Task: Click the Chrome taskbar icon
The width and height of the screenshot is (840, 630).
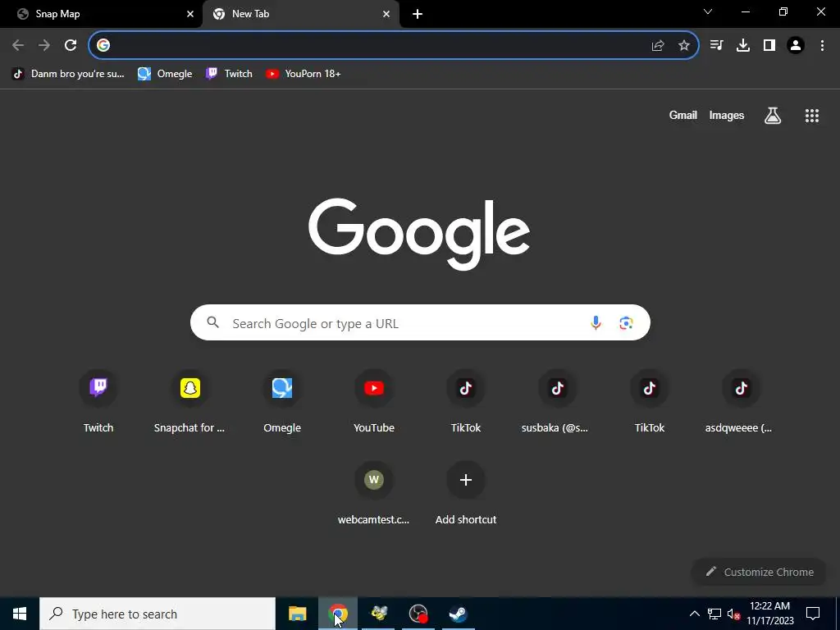Action: 338,614
